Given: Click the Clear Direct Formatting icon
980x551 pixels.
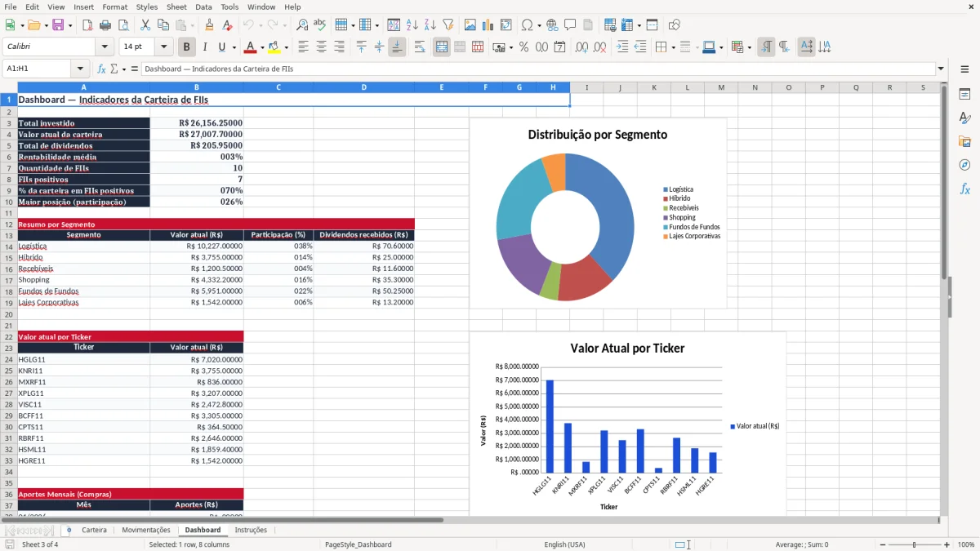Looking at the screenshot, I should 227,25.
